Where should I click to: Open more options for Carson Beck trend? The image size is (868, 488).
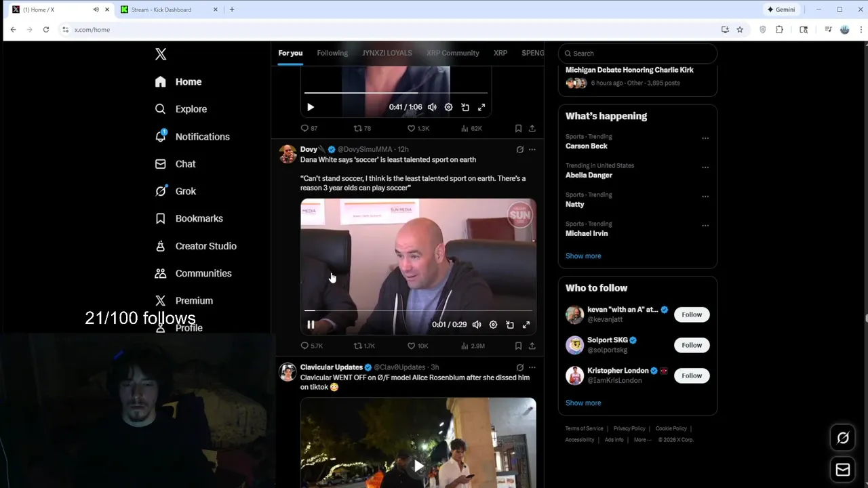[x=705, y=138]
